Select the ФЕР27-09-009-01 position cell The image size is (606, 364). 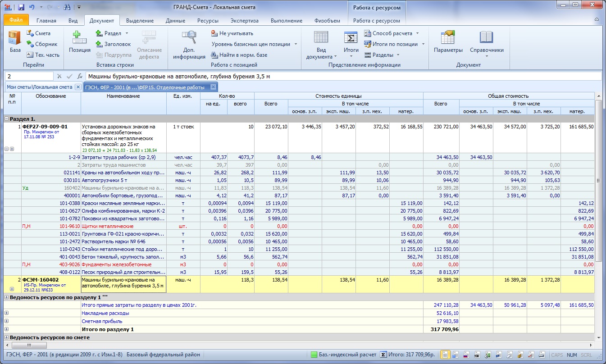(x=51, y=138)
